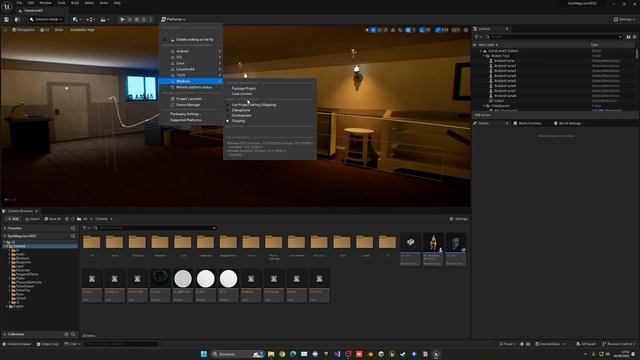
Task: Select BrokenFrame7 in the Outliner
Action: coord(505,91)
